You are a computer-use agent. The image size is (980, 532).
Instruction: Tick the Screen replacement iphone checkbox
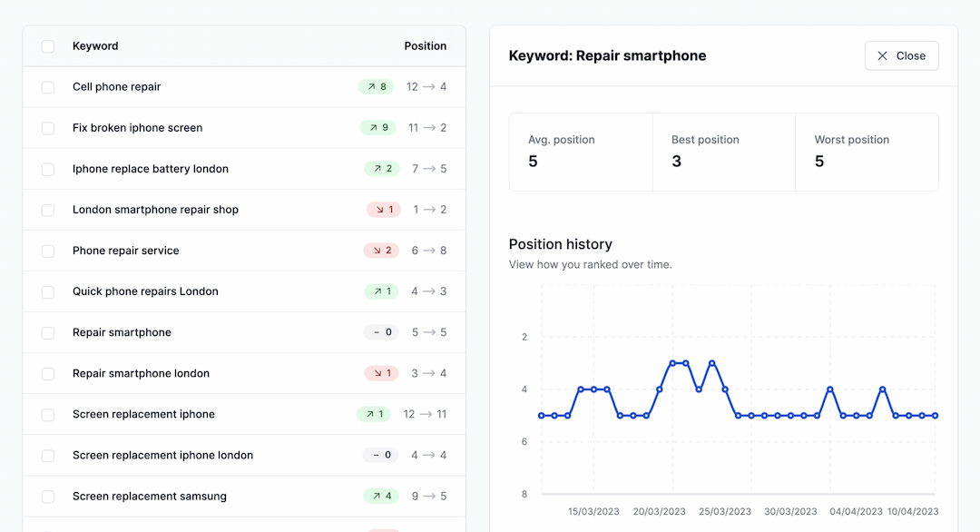point(48,415)
